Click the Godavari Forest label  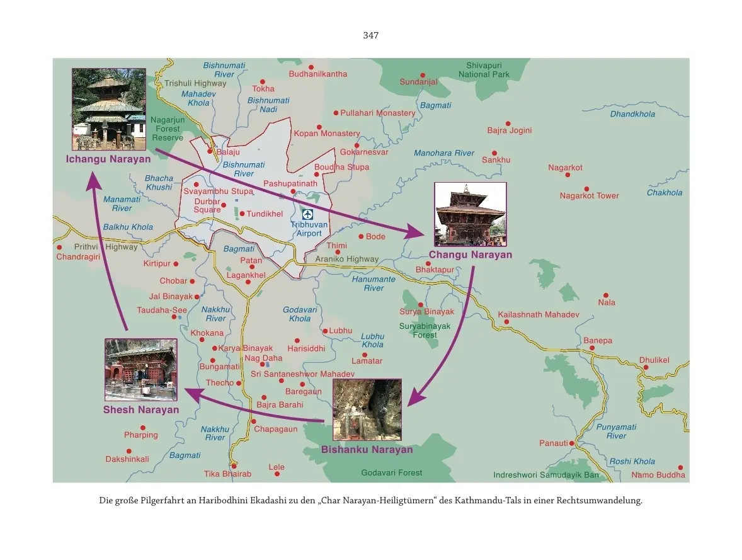tap(391, 472)
